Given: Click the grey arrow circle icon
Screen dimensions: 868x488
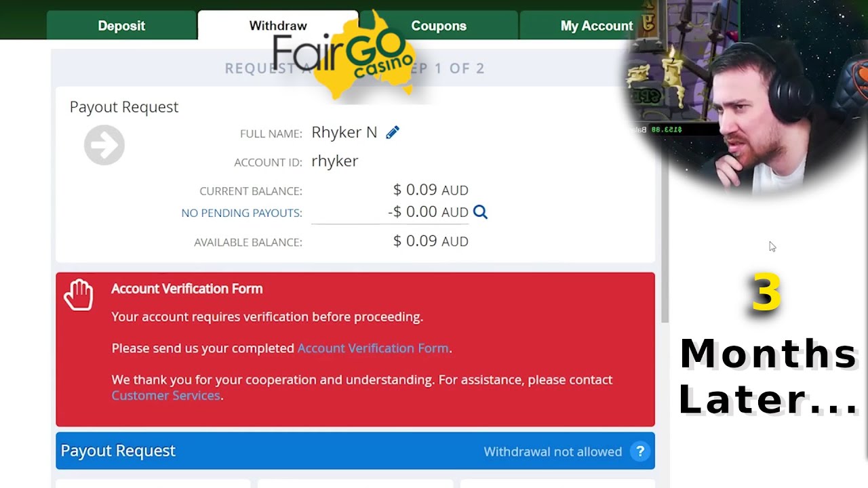Looking at the screenshot, I should [104, 144].
